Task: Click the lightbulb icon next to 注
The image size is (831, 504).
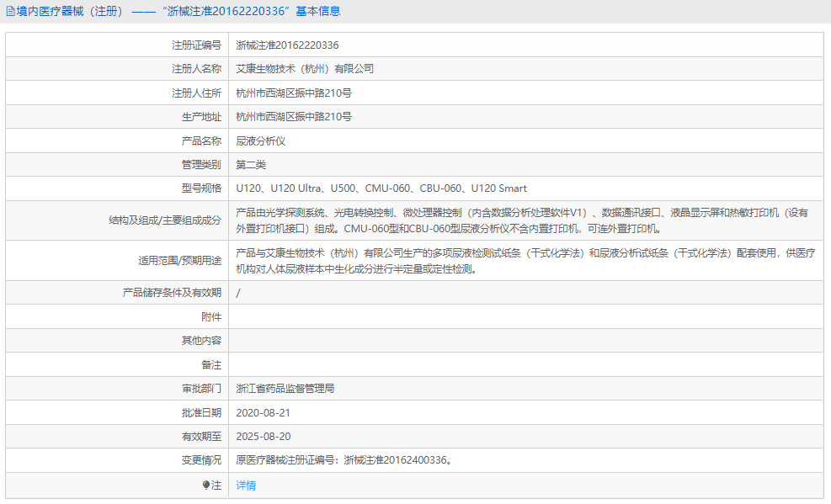Action: point(205,485)
